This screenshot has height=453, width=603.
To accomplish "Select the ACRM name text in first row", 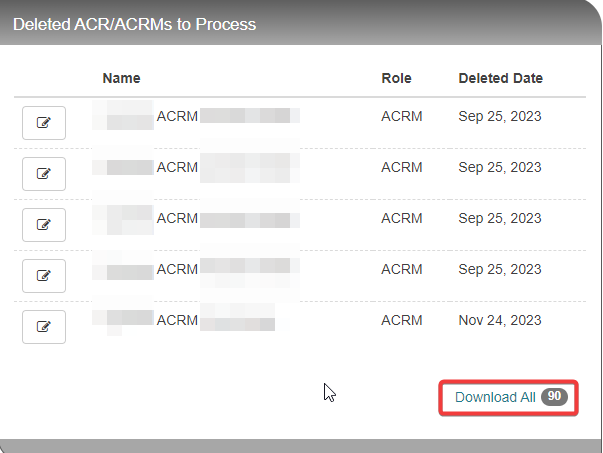I will (177, 116).
